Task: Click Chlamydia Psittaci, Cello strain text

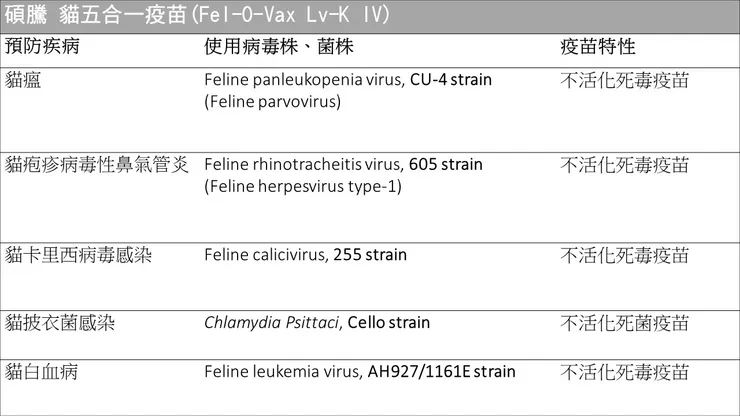Action: click(317, 323)
